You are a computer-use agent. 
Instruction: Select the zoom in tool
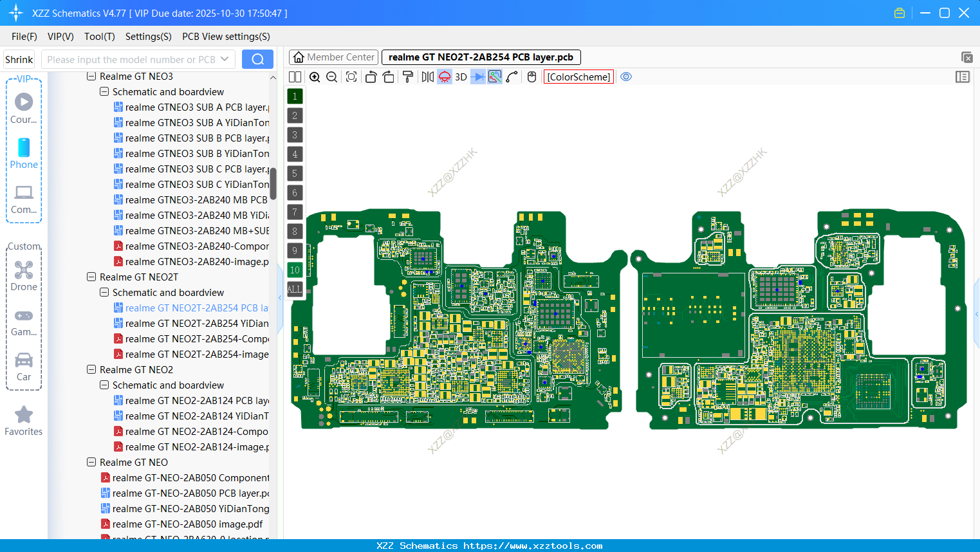coord(315,77)
